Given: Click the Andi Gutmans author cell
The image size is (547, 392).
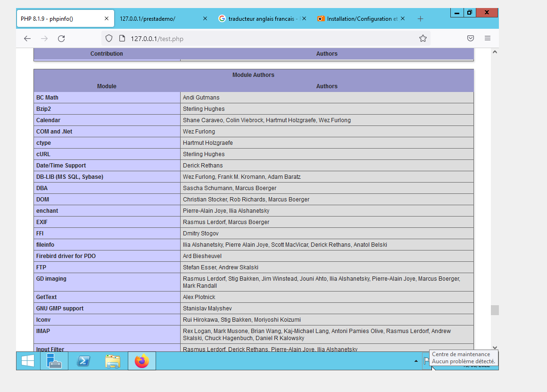Looking at the screenshot, I should [327, 97].
